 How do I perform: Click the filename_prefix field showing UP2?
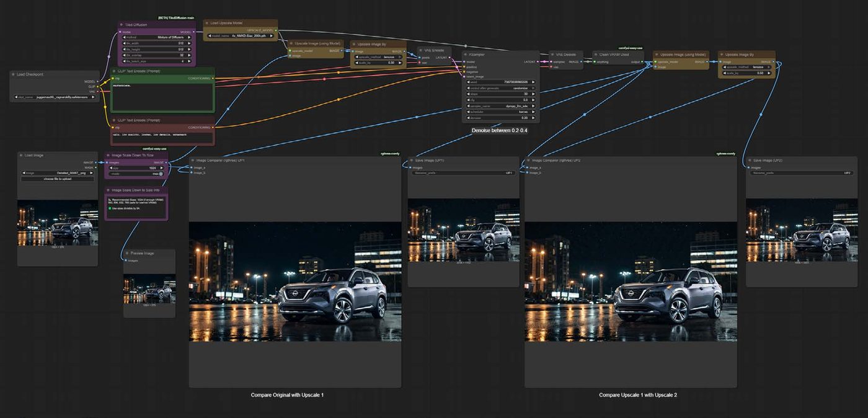coord(802,173)
